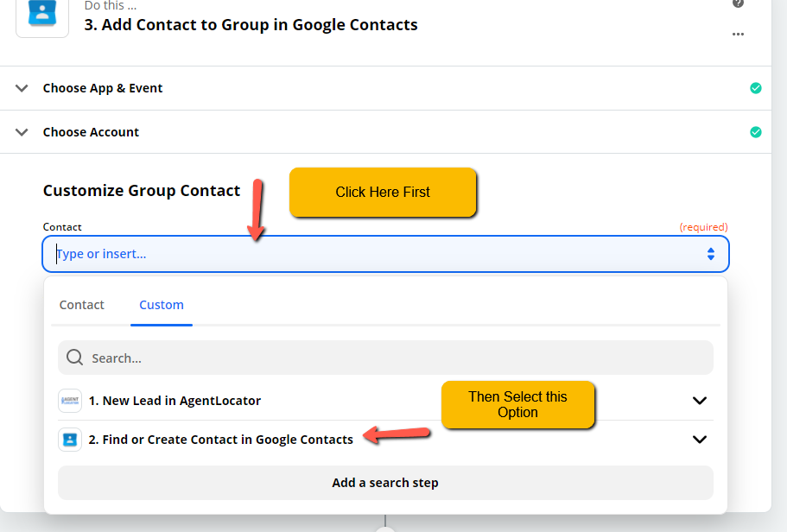Screen dimensions: 787x532
Task: Click Add a search step button
Action: [x=385, y=483]
